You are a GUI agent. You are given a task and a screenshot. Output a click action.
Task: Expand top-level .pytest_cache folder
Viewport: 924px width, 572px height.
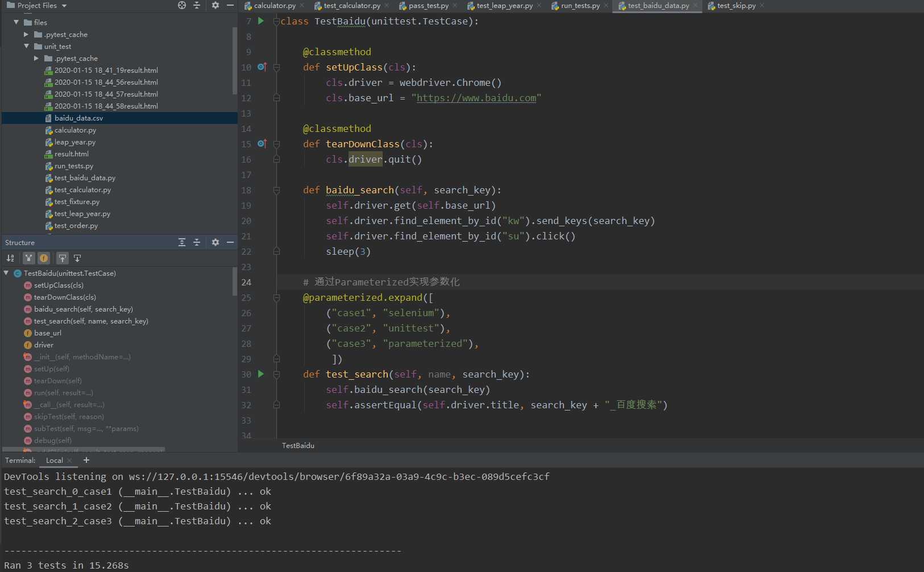[26, 35]
